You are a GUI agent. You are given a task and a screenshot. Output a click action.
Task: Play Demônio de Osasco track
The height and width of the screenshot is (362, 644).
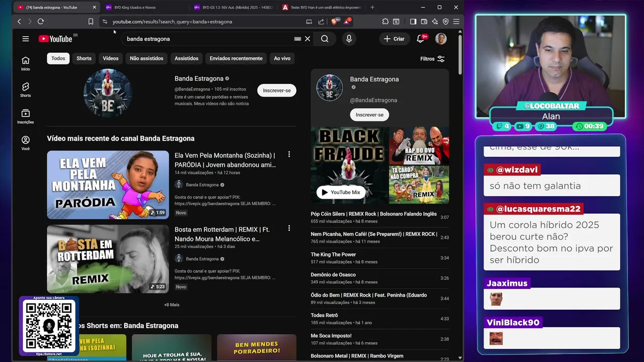pos(380,278)
